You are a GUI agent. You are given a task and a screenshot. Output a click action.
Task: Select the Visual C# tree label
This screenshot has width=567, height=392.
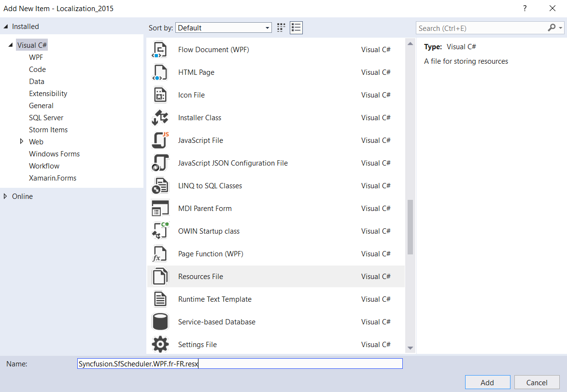point(32,45)
